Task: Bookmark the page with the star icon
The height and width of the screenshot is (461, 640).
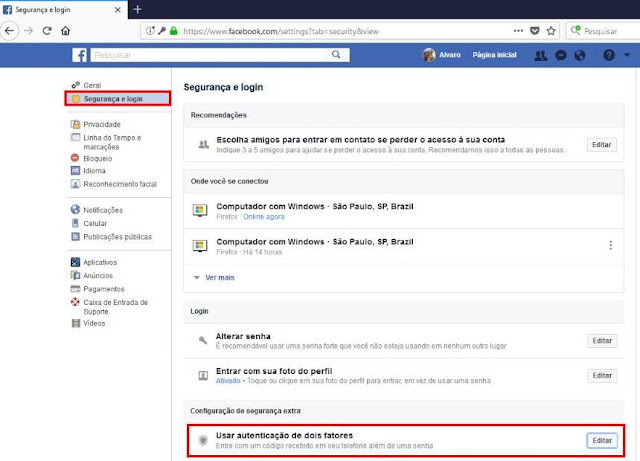Action: (x=551, y=31)
